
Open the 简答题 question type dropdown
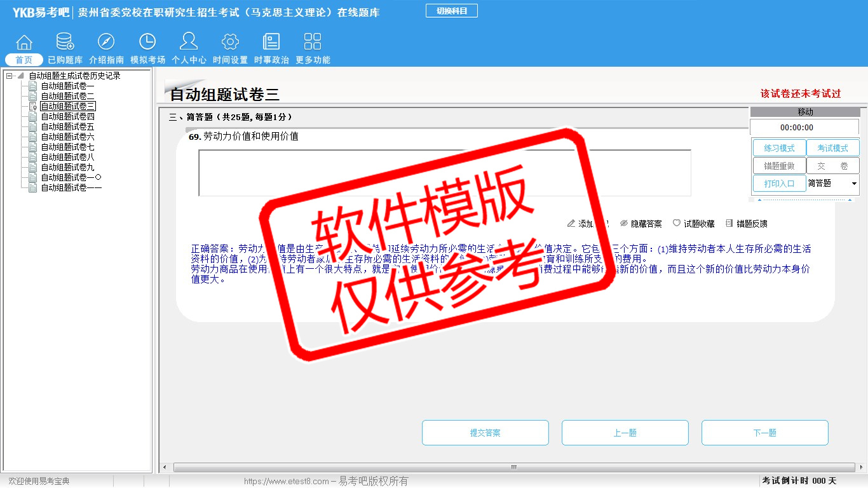click(x=832, y=183)
